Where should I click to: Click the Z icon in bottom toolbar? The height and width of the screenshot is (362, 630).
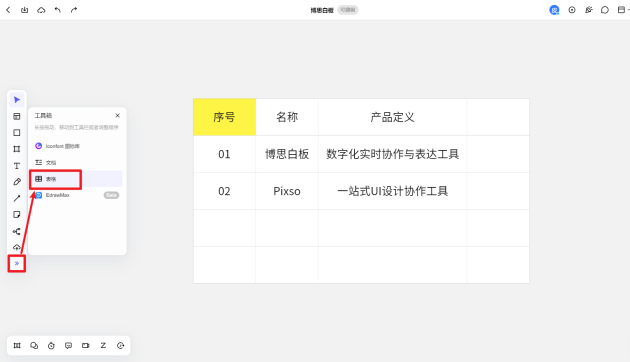click(103, 346)
